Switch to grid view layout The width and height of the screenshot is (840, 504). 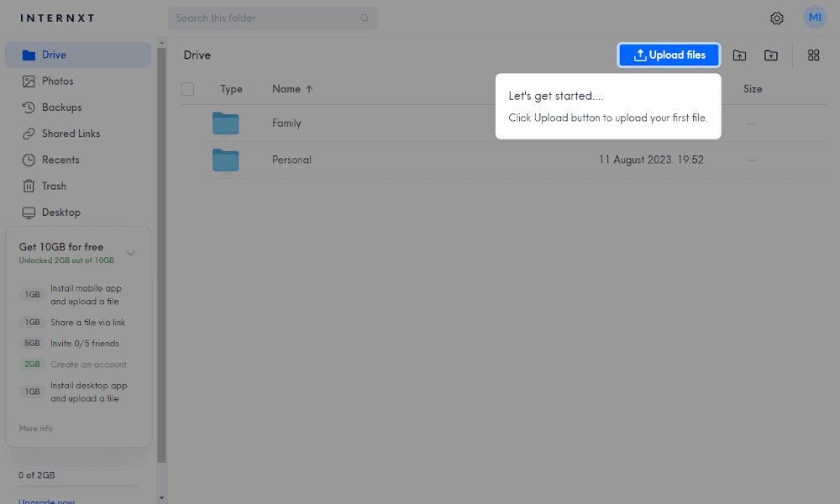pyautogui.click(x=813, y=55)
